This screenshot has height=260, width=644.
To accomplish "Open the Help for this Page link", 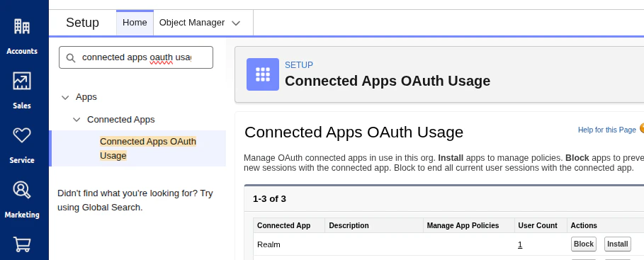I will pyautogui.click(x=606, y=130).
